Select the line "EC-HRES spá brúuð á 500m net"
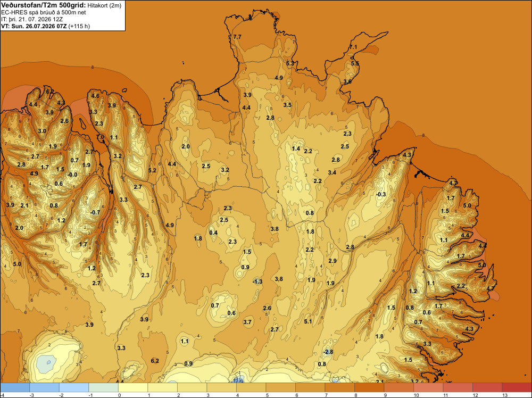The height and width of the screenshot is (398, 532). (x=44, y=13)
